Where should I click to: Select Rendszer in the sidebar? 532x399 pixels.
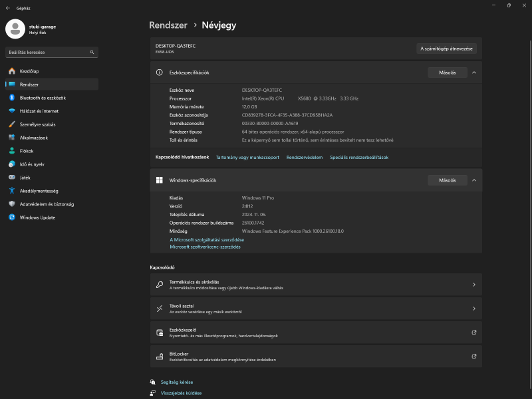[x=52, y=84]
